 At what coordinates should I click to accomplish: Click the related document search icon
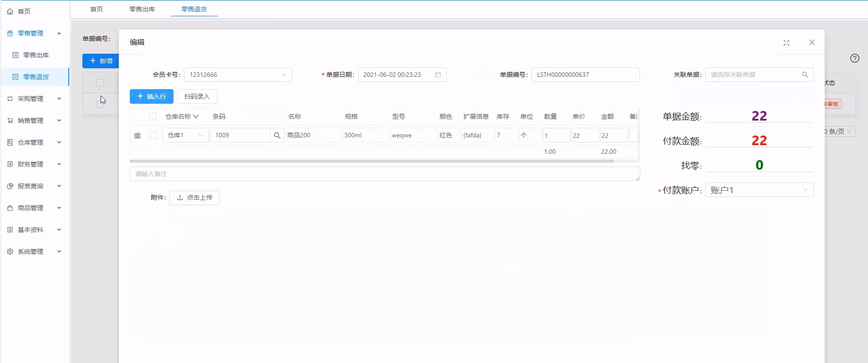point(805,75)
